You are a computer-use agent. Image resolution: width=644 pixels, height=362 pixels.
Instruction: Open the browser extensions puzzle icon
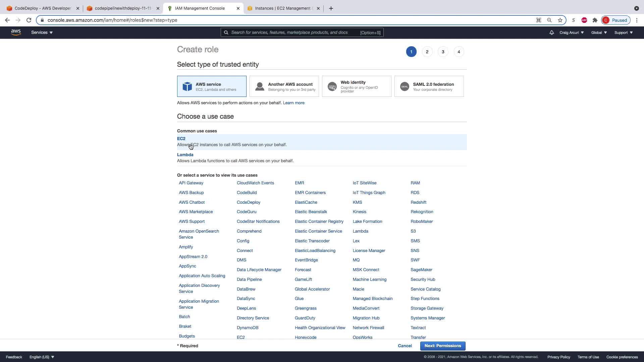click(x=595, y=20)
